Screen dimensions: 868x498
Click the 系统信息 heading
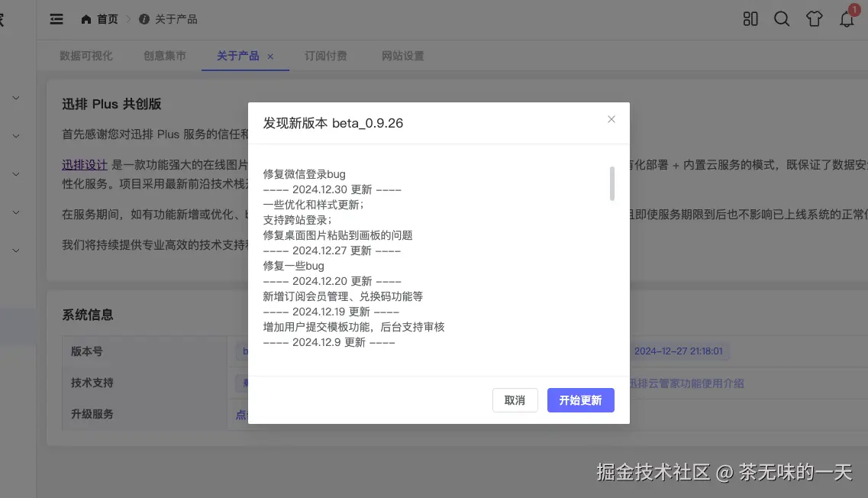88,315
